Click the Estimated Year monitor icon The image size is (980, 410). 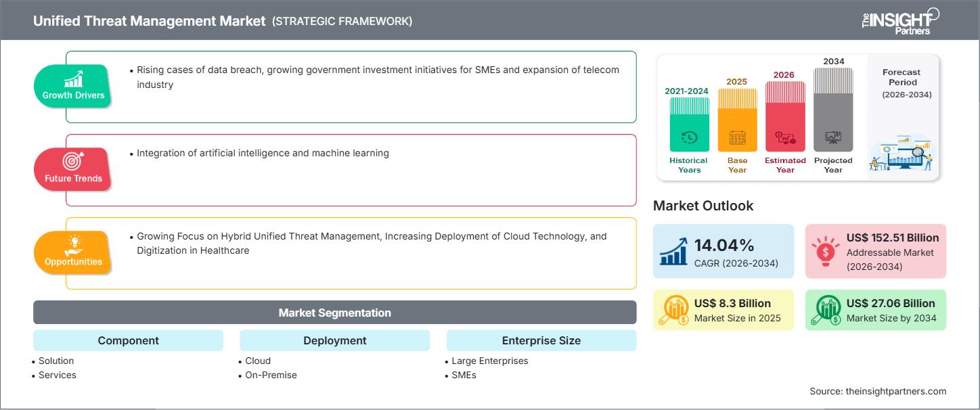pyautogui.click(x=785, y=138)
